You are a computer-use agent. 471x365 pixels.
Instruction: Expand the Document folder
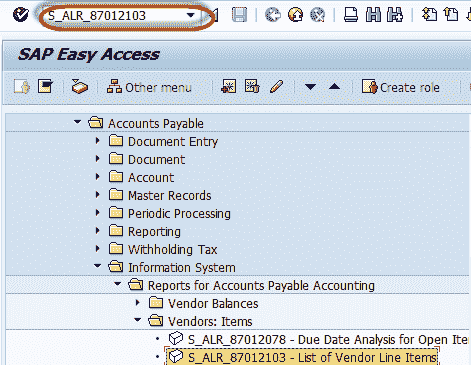[97, 159]
